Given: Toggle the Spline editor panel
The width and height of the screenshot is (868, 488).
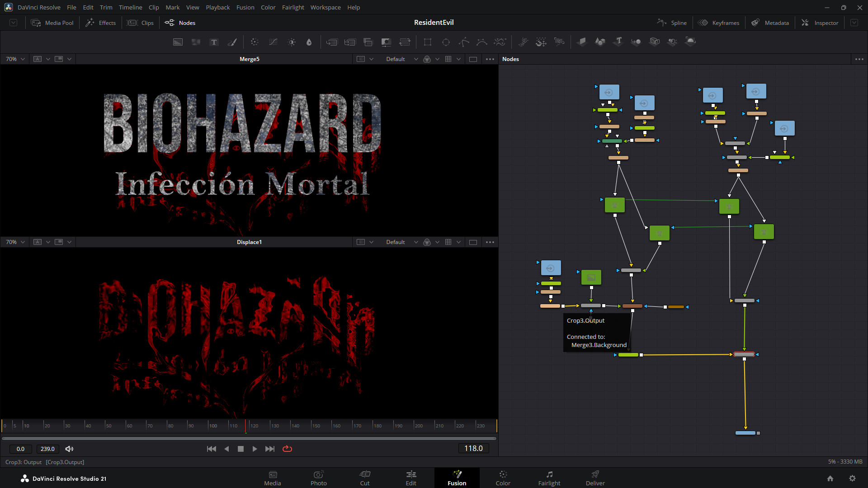Looking at the screenshot, I should [672, 23].
